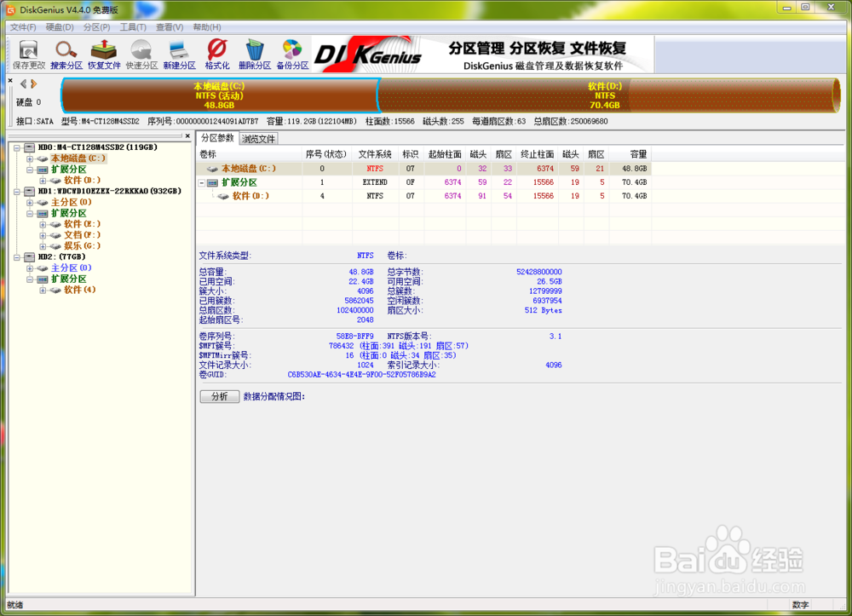Open Search Partition (搜索分区) tool
852x616 pixels.
click(66, 55)
